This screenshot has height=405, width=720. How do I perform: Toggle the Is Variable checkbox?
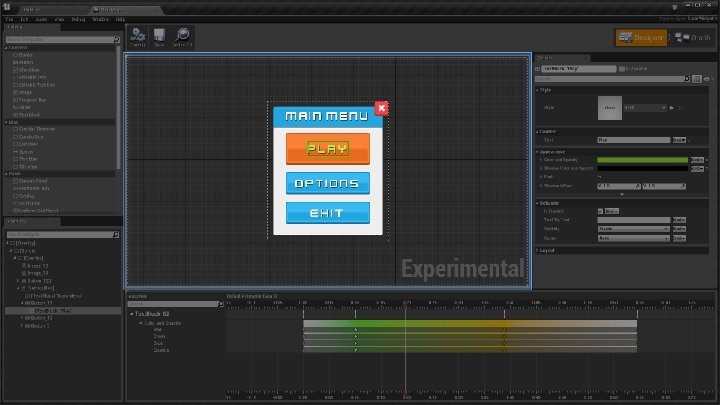click(x=622, y=68)
